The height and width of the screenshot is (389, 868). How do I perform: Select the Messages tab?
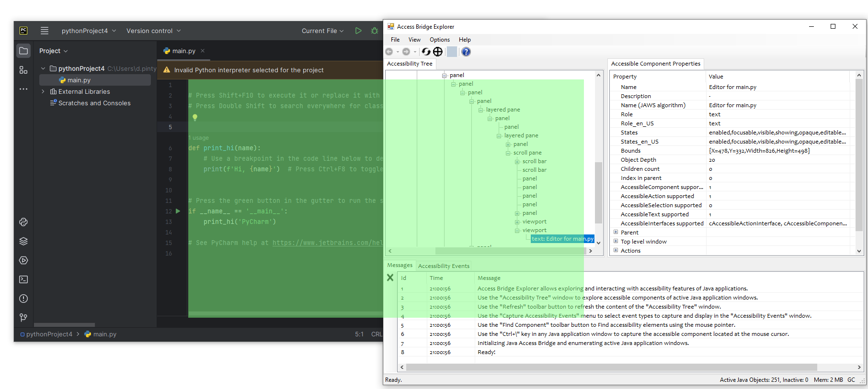pyautogui.click(x=400, y=265)
